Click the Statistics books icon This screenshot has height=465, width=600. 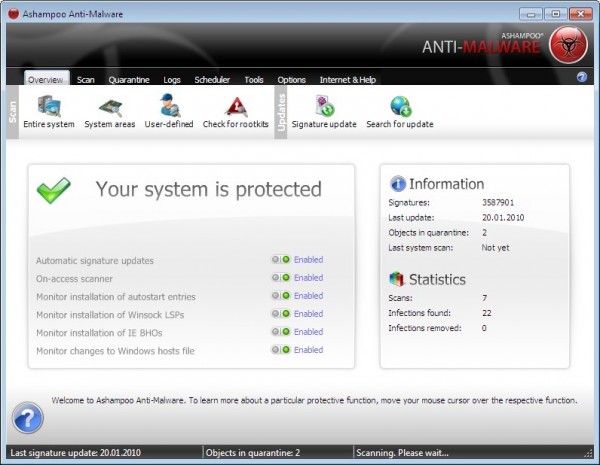397,279
